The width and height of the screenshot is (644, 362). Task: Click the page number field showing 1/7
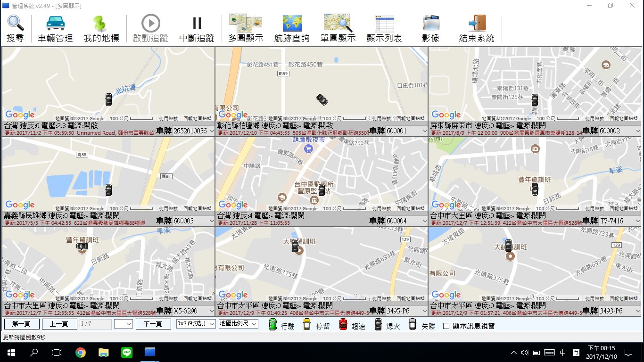[x=95, y=324]
